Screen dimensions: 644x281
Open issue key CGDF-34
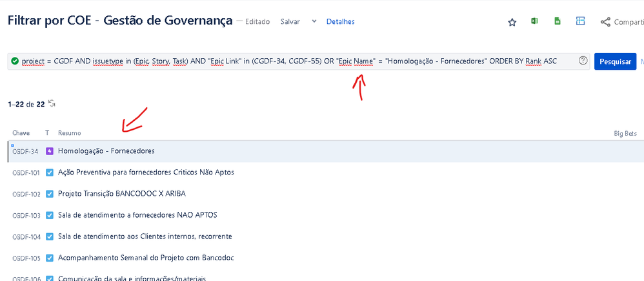[25, 151]
